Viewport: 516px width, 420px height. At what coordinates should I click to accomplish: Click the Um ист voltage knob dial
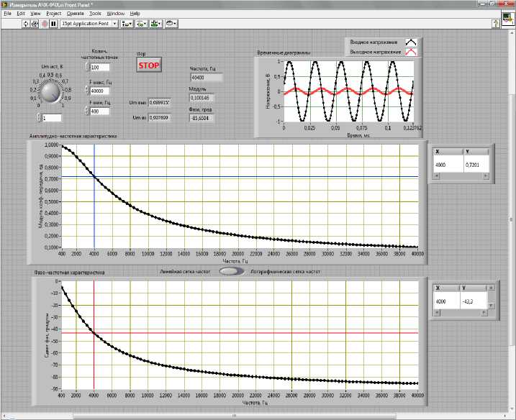50,93
